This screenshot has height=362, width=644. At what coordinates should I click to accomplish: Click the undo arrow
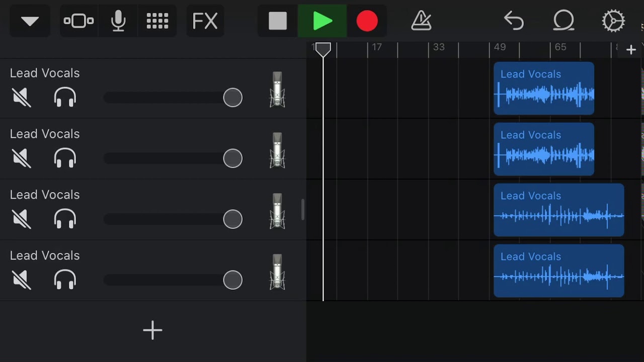pyautogui.click(x=514, y=21)
